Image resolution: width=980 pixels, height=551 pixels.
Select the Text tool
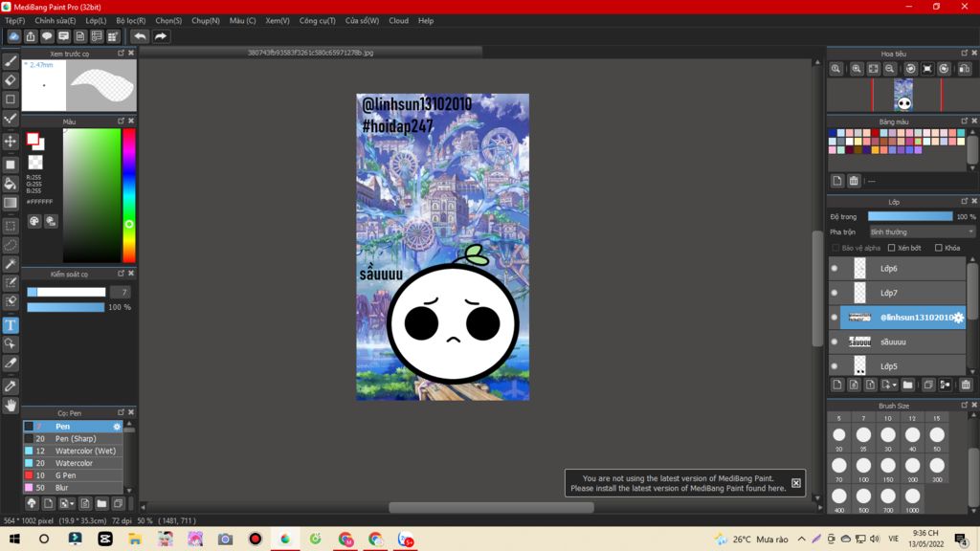pyautogui.click(x=11, y=325)
